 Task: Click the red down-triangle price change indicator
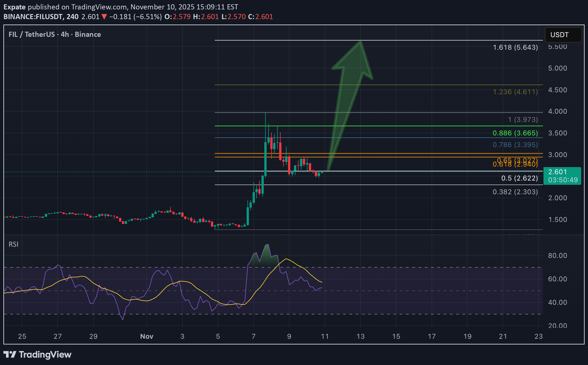104,17
